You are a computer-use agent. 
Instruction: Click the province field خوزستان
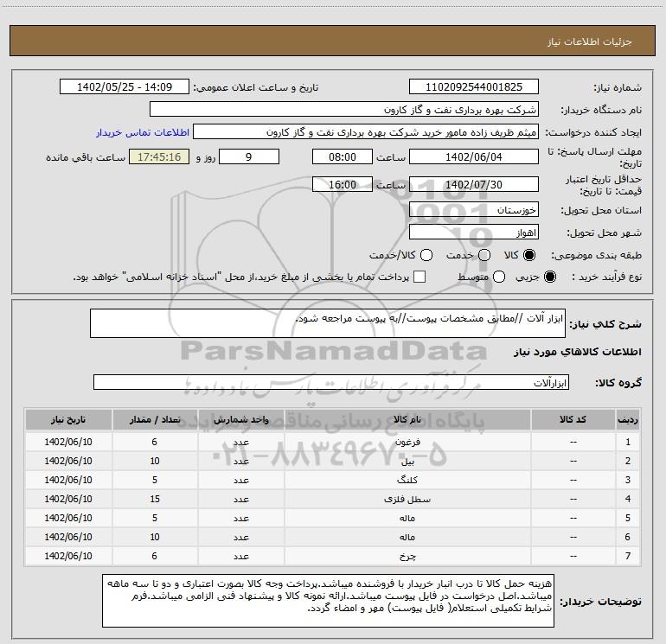[x=474, y=210]
